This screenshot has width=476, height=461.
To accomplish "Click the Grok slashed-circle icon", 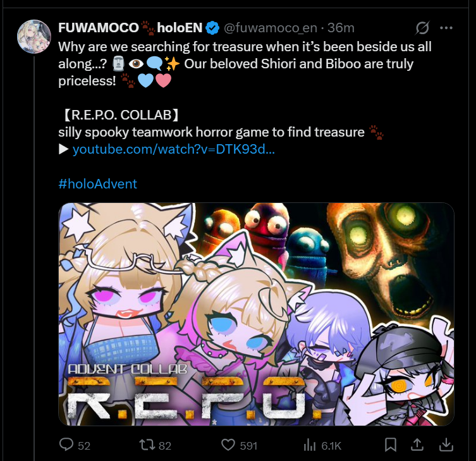I will tap(422, 28).
